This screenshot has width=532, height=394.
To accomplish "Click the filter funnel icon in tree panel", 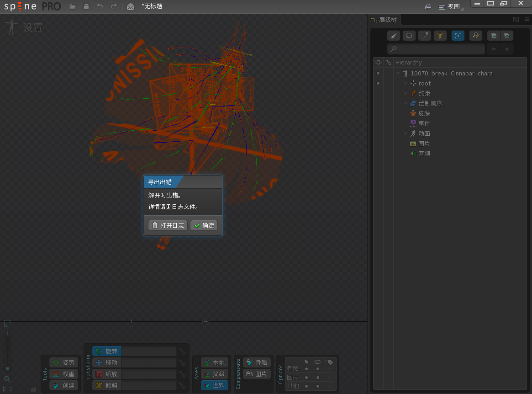I will click(x=440, y=36).
